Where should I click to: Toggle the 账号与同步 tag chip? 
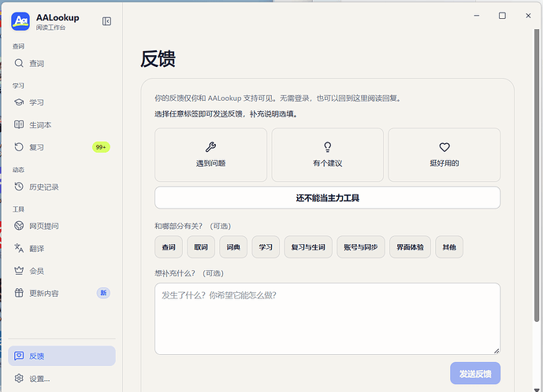tap(361, 247)
